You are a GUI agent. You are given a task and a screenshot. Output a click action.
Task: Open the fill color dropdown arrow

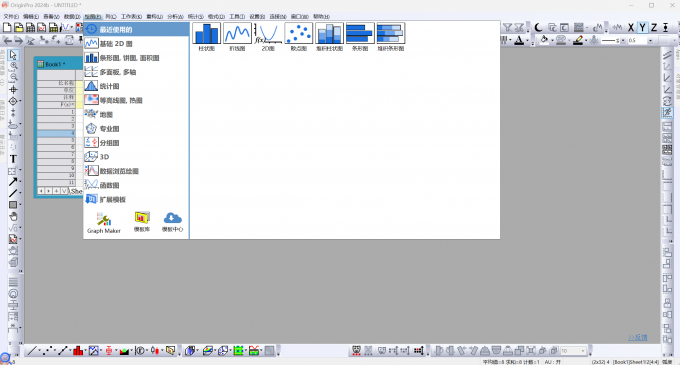[552, 41]
